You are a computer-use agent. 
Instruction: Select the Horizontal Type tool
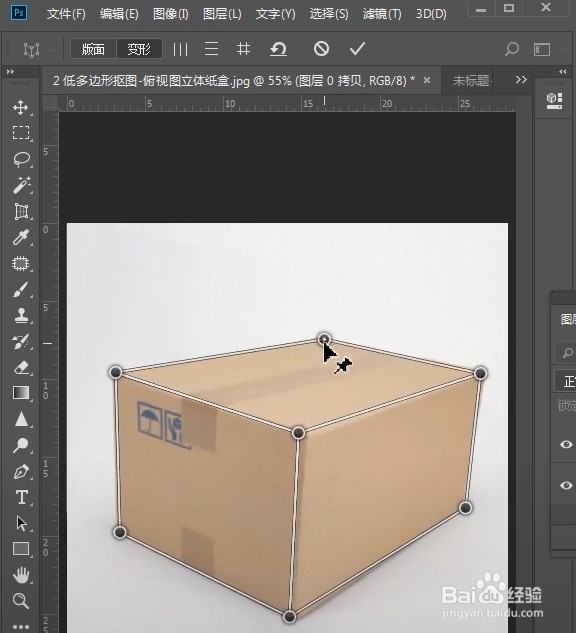point(21,497)
